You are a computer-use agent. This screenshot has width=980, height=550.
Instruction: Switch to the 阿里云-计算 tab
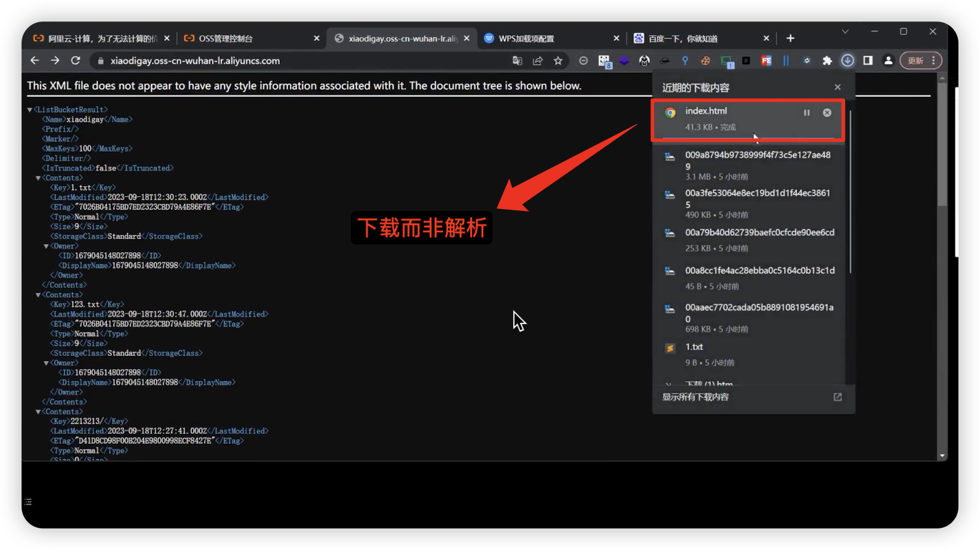(101, 38)
